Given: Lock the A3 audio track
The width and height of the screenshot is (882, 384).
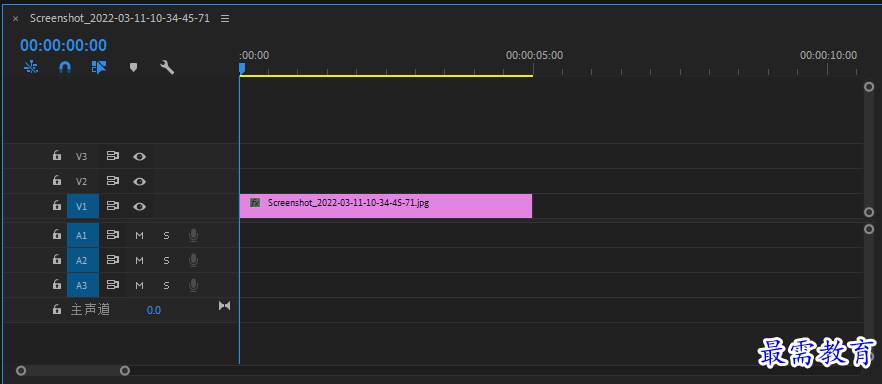Looking at the screenshot, I should [x=56, y=284].
